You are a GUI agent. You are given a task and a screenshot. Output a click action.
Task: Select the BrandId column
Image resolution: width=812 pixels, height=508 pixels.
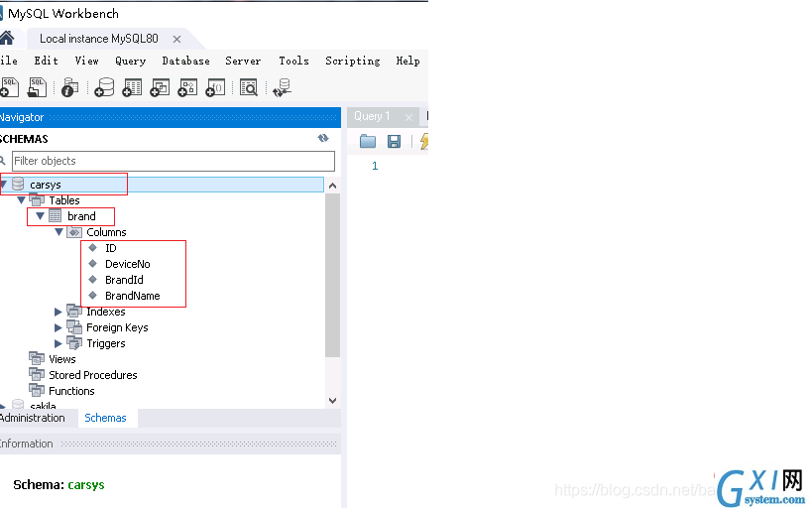tap(124, 280)
